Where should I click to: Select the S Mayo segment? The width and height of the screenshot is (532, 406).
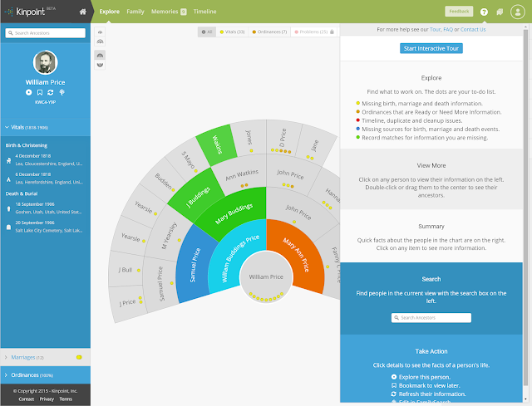(x=188, y=159)
